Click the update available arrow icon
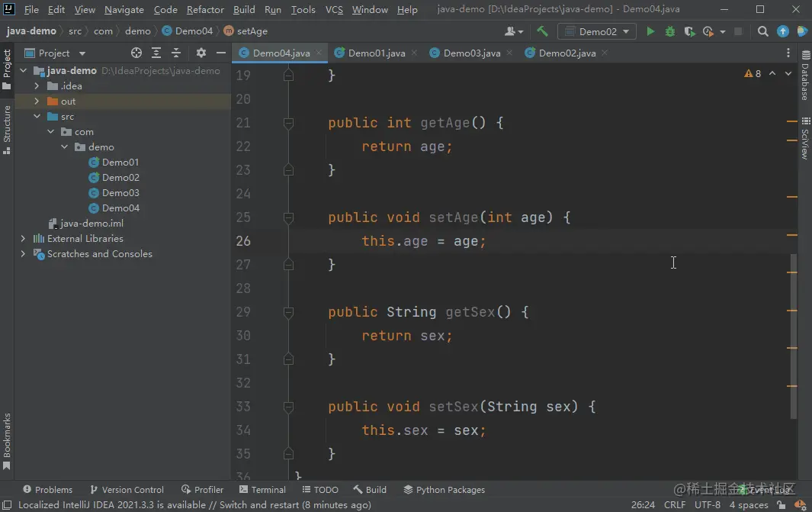Viewport: 812px width, 512px height. [x=783, y=31]
